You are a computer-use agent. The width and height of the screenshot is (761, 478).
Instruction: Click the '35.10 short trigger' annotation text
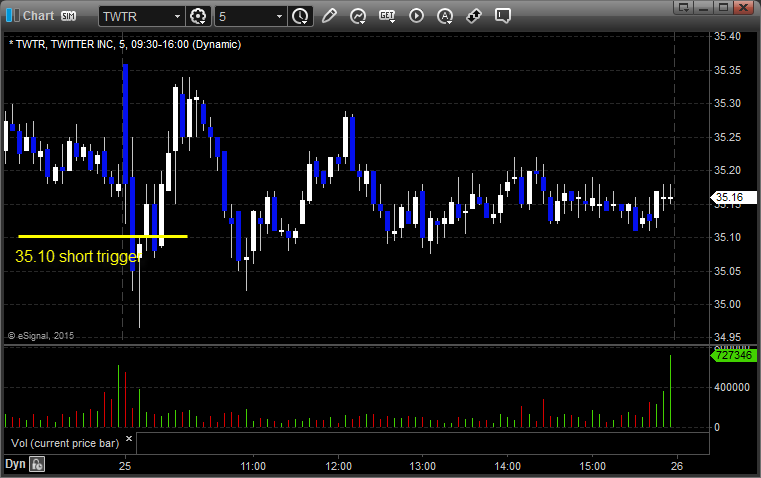click(x=78, y=256)
